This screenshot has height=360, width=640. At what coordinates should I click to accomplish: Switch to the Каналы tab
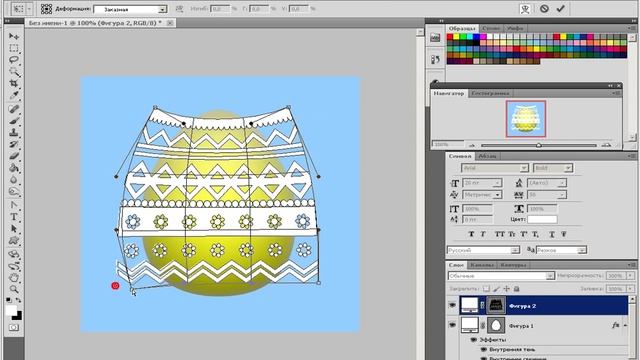coord(482,265)
